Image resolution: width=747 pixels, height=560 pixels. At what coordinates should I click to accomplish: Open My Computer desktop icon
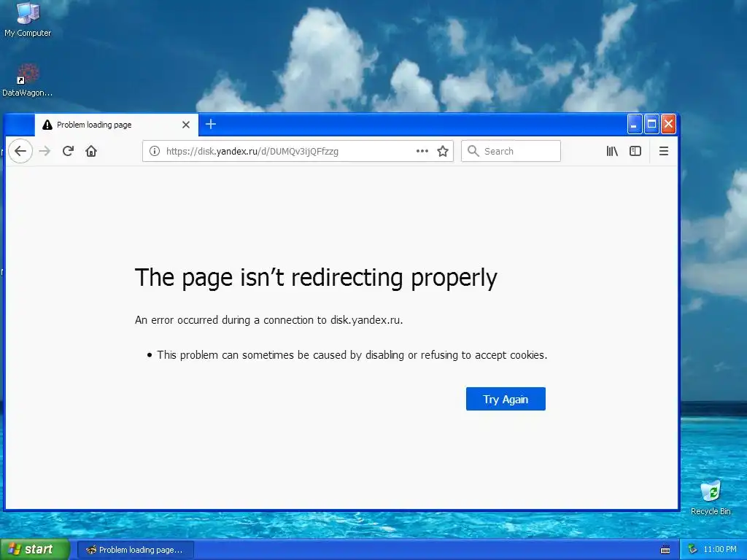click(x=28, y=20)
